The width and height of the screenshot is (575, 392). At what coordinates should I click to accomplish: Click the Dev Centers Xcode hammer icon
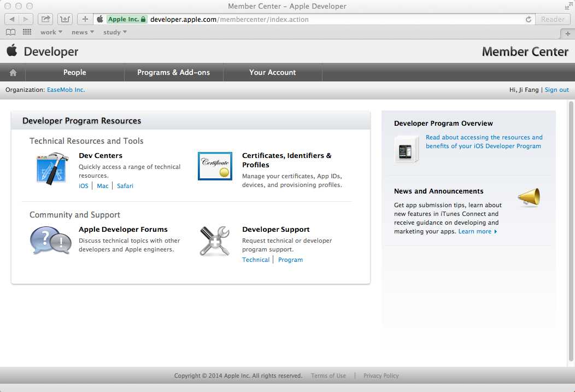[x=52, y=169]
